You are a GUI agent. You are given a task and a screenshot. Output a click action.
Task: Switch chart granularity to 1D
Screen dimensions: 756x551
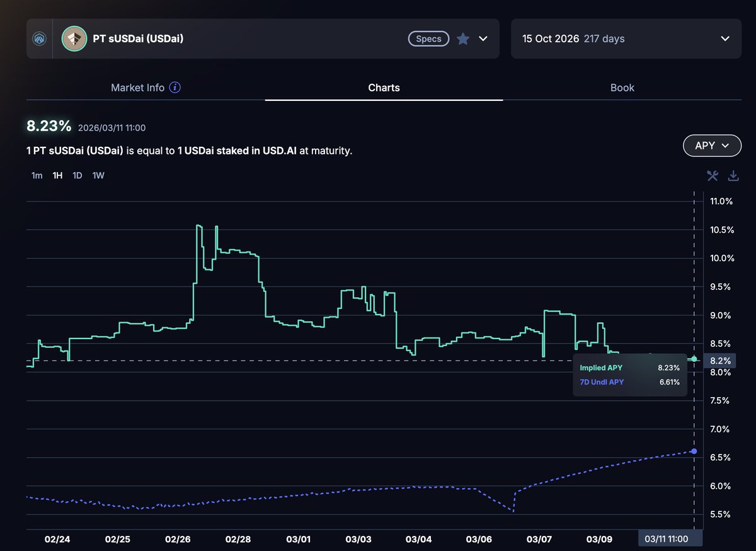tap(77, 176)
